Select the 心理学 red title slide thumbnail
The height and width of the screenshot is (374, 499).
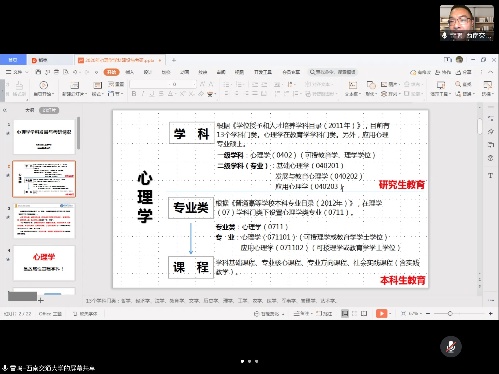(x=44, y=263)
